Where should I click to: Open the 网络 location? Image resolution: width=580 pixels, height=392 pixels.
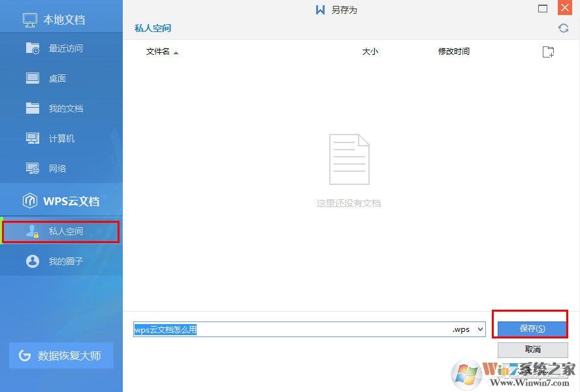(61, 168)
